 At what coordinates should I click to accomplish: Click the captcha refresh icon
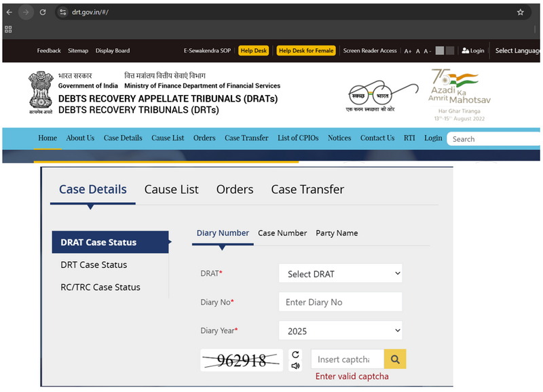296,353
